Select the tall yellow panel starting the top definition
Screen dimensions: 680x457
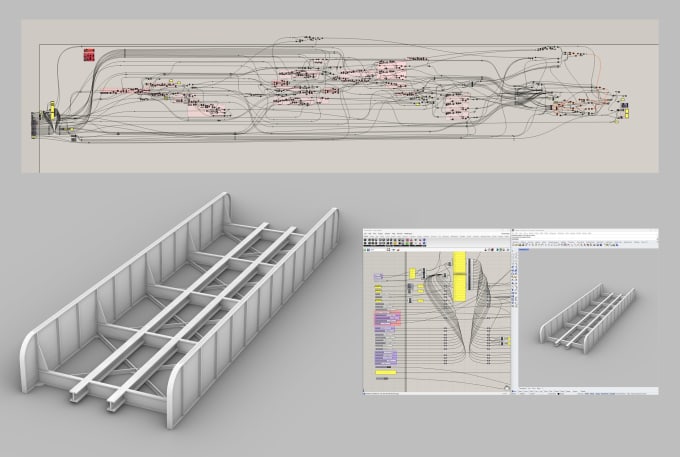tap(52, 111)
